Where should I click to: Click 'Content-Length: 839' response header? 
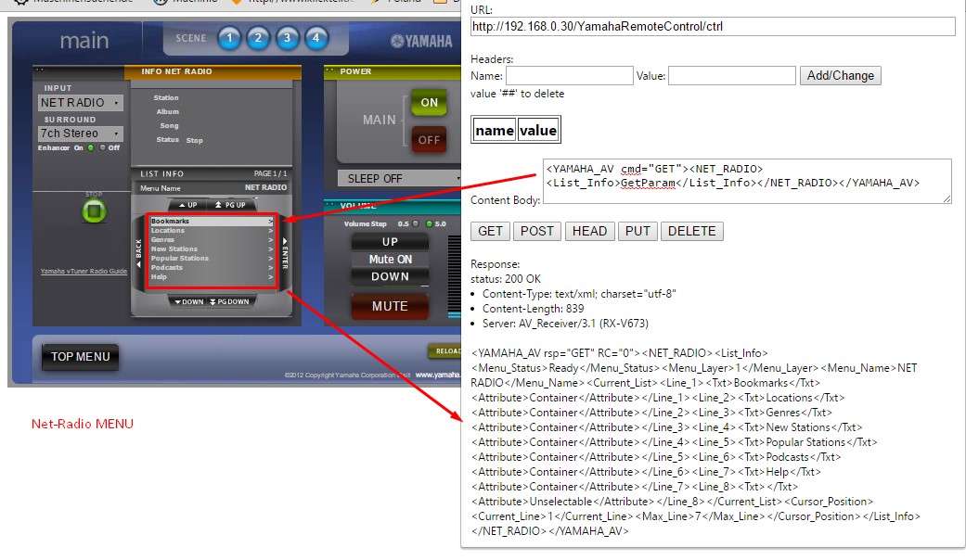tap(533, 309)
